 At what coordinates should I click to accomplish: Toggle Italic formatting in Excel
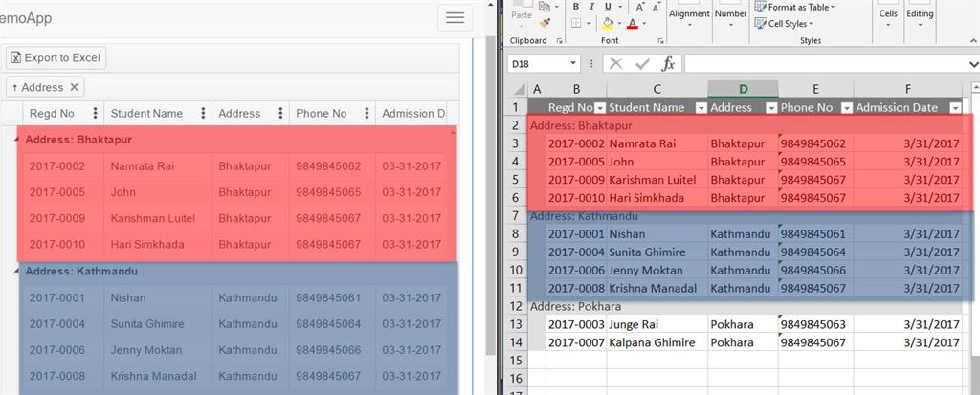591,7
